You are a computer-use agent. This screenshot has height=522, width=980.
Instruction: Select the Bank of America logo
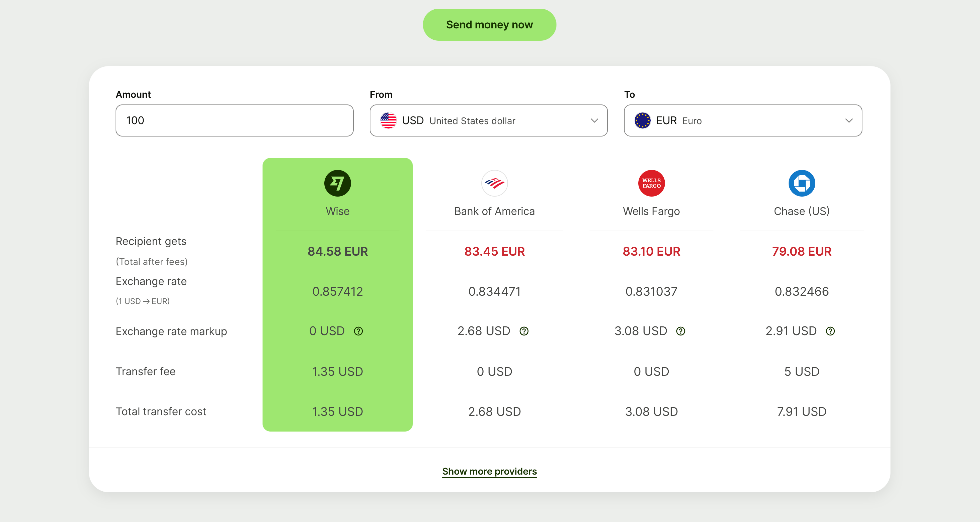coord(494,183)
